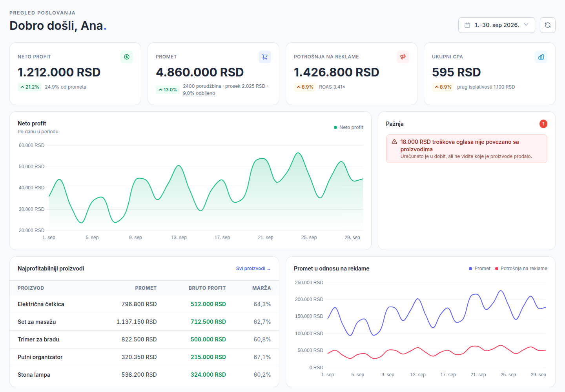Screen dimensions: 565x392
Task: Select the Stona lampa row
Action: click(x=144, y=375)
